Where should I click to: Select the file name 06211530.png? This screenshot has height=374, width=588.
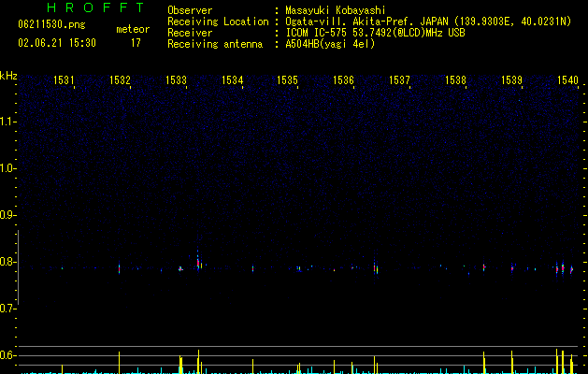coord(51,24)
